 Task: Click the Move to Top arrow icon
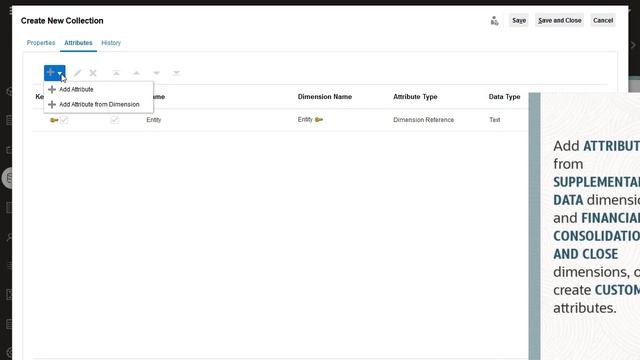116,73
